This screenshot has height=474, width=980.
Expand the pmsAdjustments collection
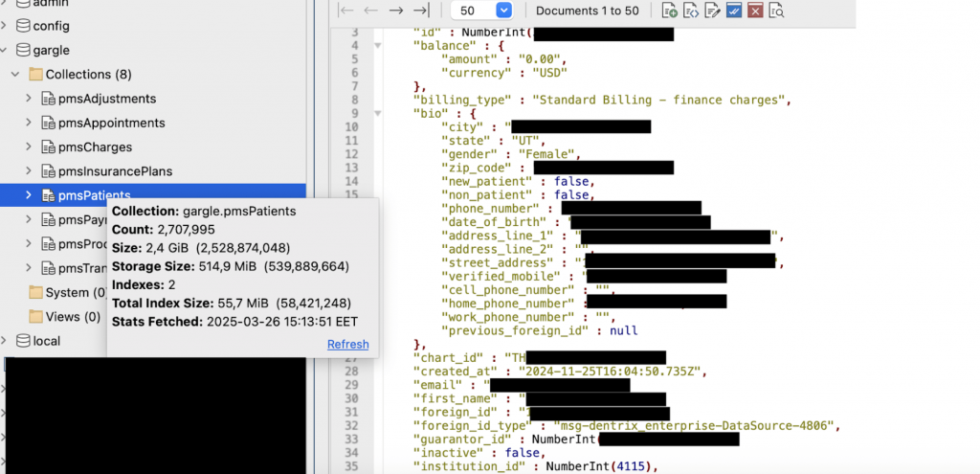click(28, 99)
